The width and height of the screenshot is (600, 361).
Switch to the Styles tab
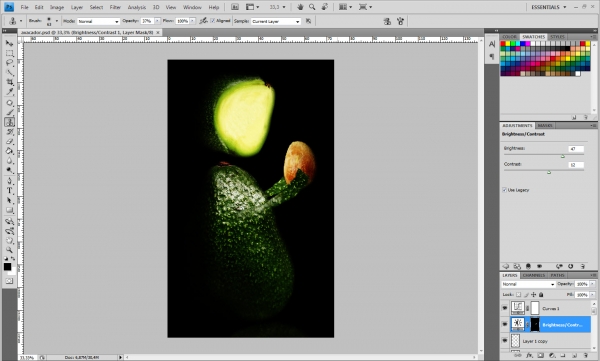point(557,37)
